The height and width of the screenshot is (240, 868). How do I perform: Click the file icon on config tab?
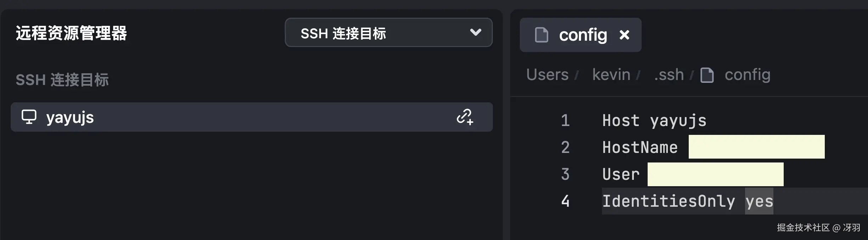(541, 35)
